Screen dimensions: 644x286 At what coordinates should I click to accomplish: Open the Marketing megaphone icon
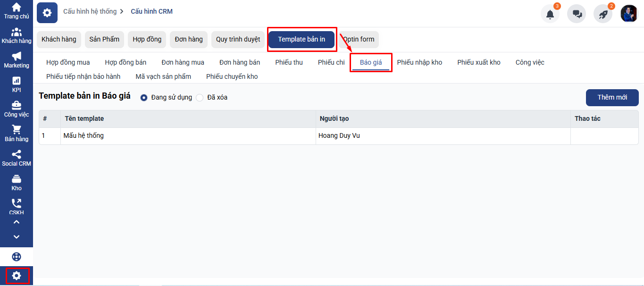pyautogui.click(x=17, y=57)
